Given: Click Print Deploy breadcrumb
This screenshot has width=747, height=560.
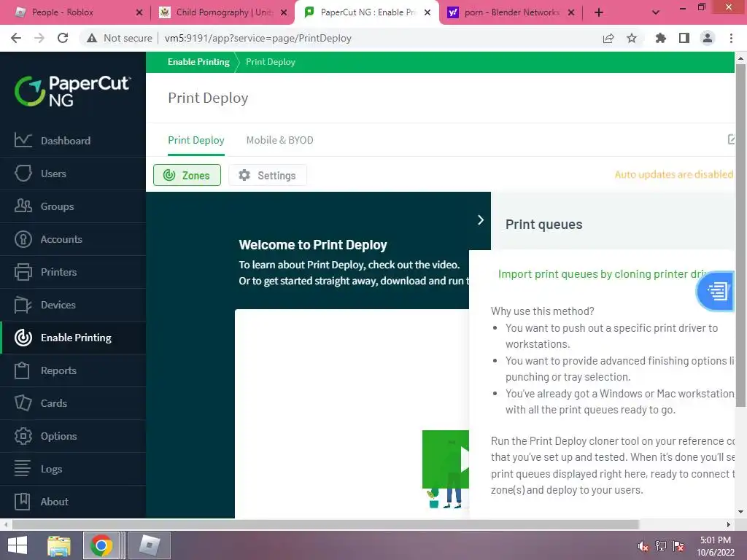Looking at the screenshot, I should click(x=271, y=62).
